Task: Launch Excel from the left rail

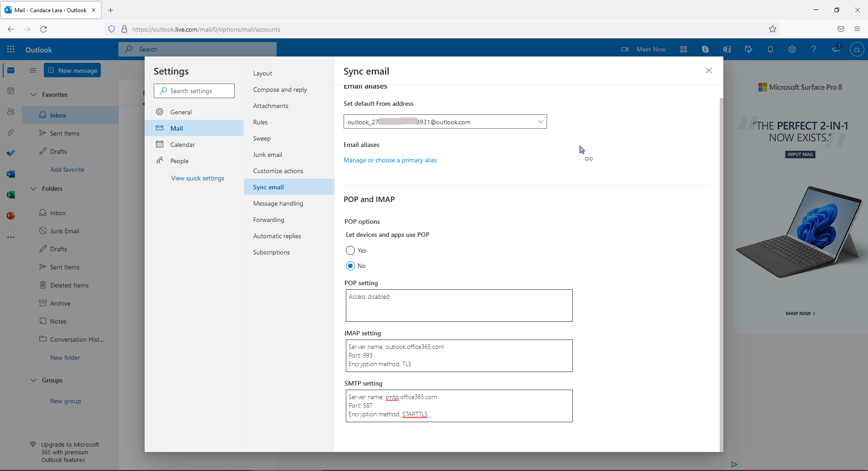Action: [11, 195]
